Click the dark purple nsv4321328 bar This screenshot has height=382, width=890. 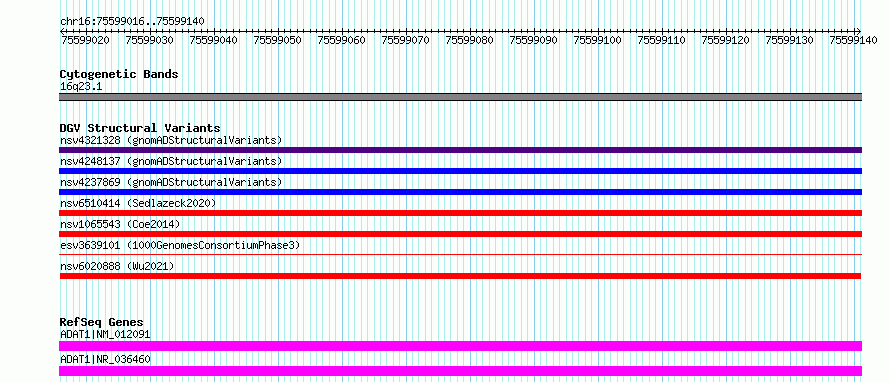pyautogui.click(x=460, y=150)
